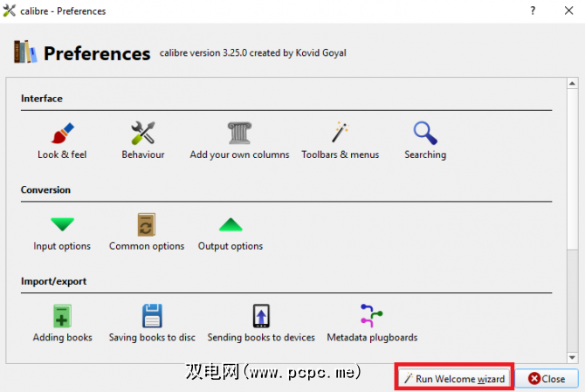
Task: Open Sending books to devices settings
Action: pyautogui.click(x=261, y=324)
